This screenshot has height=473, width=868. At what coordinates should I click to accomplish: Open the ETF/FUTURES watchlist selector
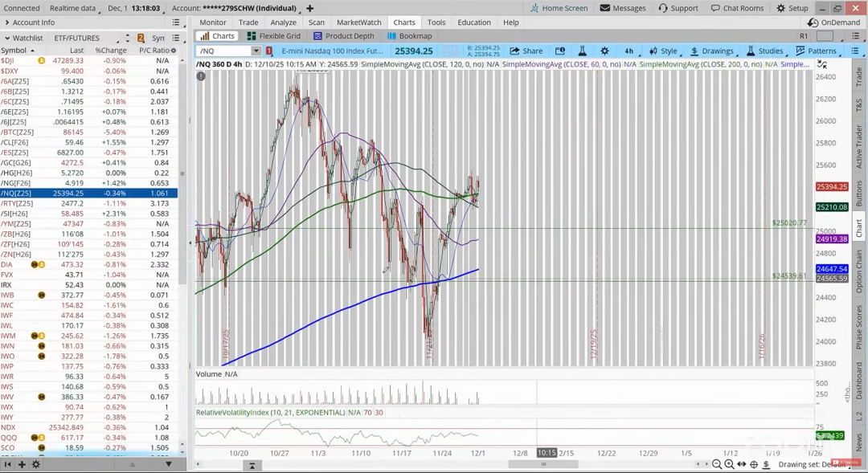(86, 38)
